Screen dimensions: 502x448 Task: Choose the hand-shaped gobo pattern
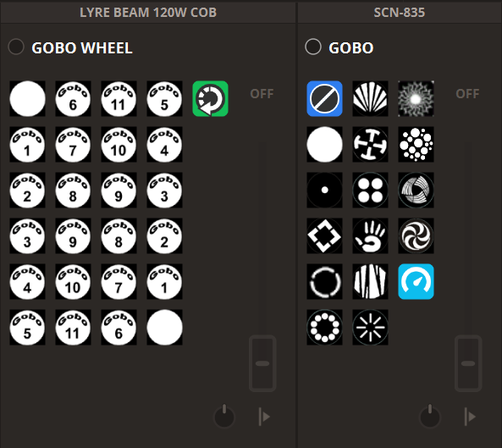point(370,236)
